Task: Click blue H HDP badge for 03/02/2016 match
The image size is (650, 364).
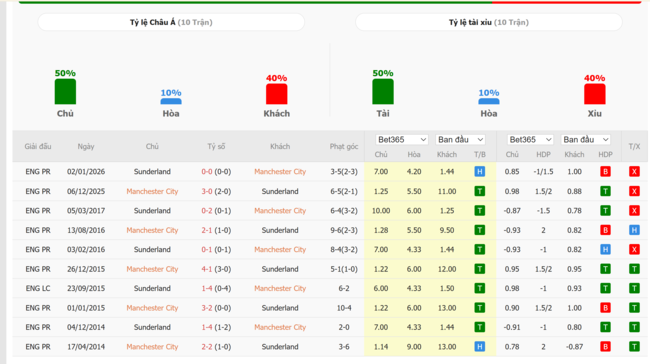Action: pyautogui.click(x=605, y=250)
